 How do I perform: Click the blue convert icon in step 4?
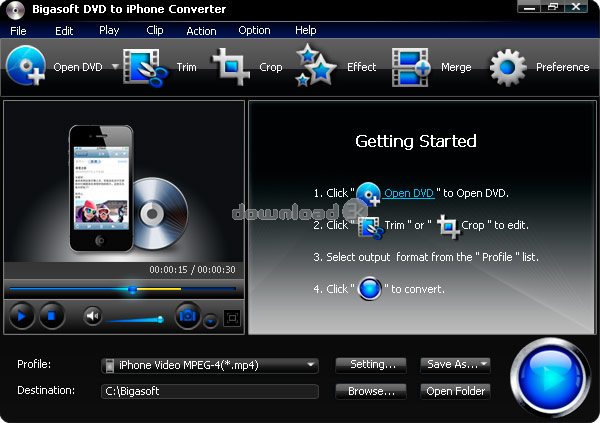pyautogui.click(x=369, y=288)
